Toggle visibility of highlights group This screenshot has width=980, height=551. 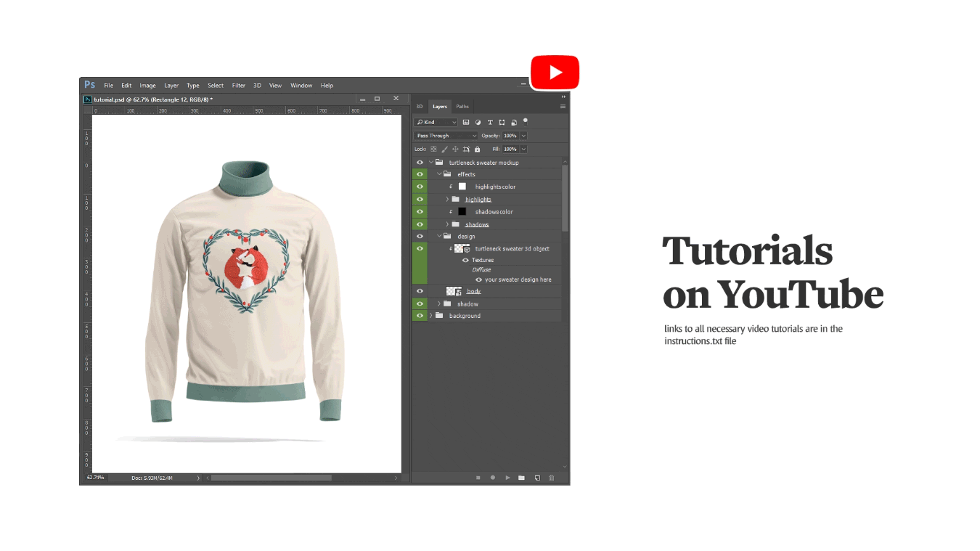coord(420,199)
